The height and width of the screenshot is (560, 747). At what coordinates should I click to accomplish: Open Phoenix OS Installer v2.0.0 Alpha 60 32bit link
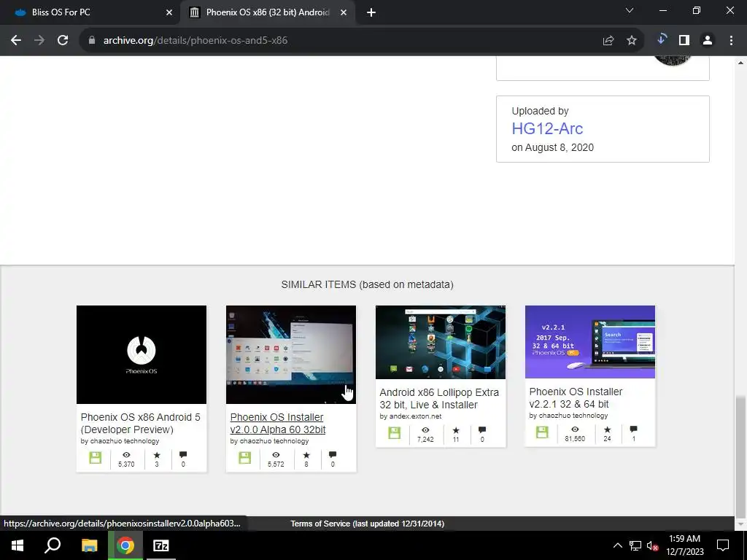point(278,424)
